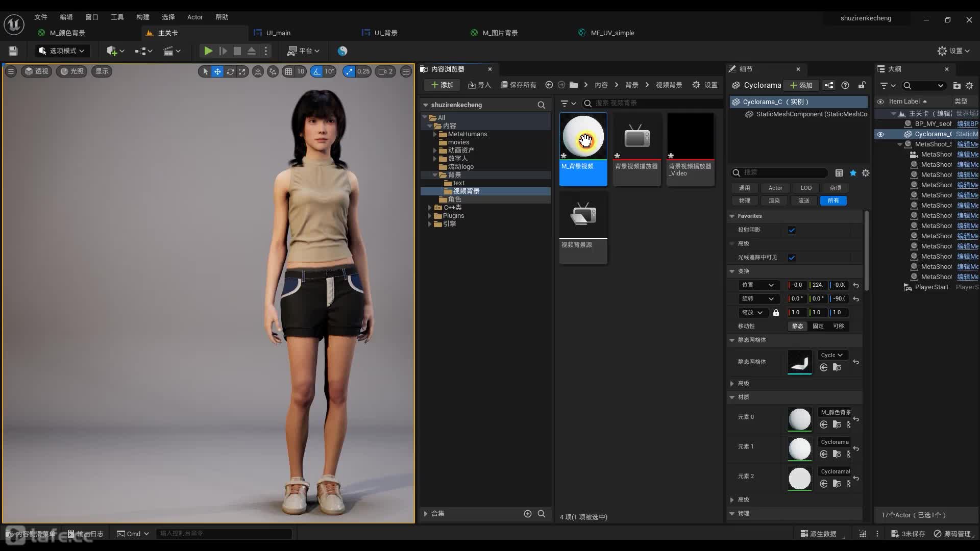Select the 渲染 filter button in Details
Viewport: 980px width, 551px height.
774,201
